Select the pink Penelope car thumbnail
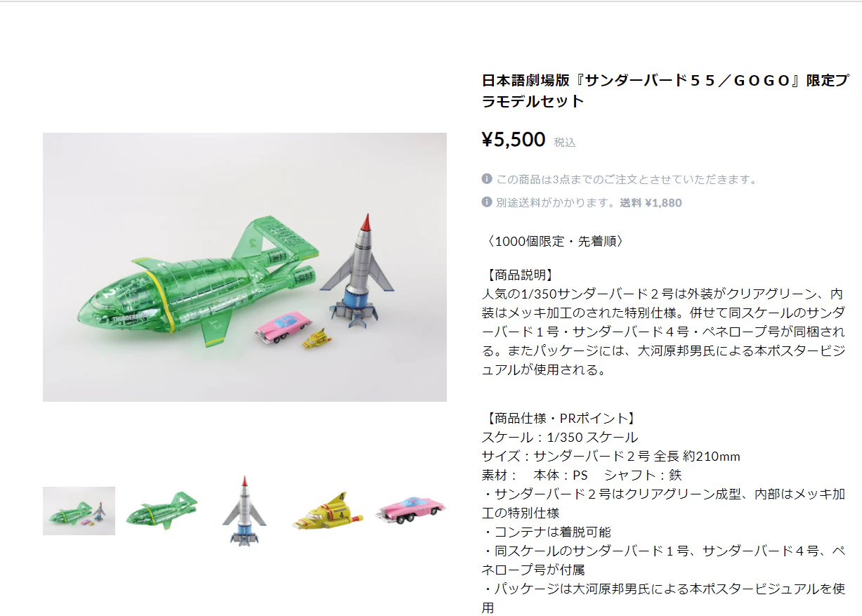Screen dimensions: 862x616 click(x=410, y=511)
